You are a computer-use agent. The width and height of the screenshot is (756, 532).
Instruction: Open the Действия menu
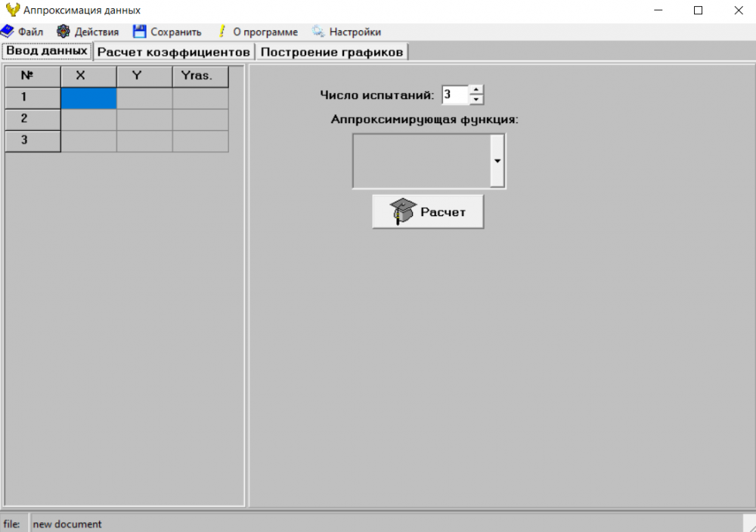96,32
